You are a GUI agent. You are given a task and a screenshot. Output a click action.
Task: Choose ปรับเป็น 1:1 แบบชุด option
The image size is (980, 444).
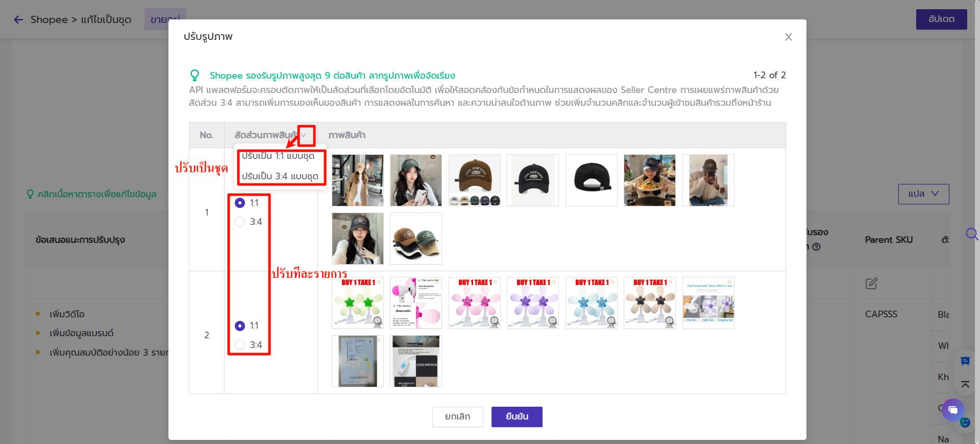coord(278,156)
